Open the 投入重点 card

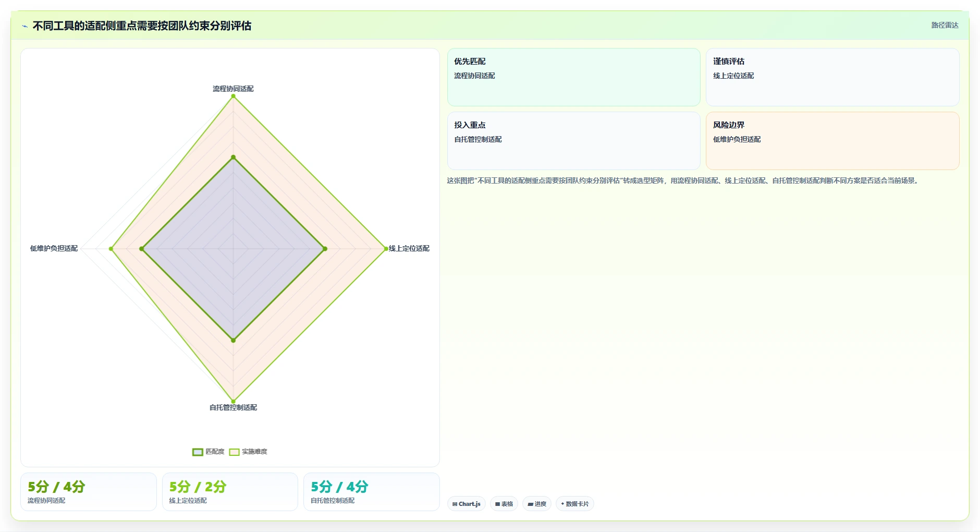point(573,141)
